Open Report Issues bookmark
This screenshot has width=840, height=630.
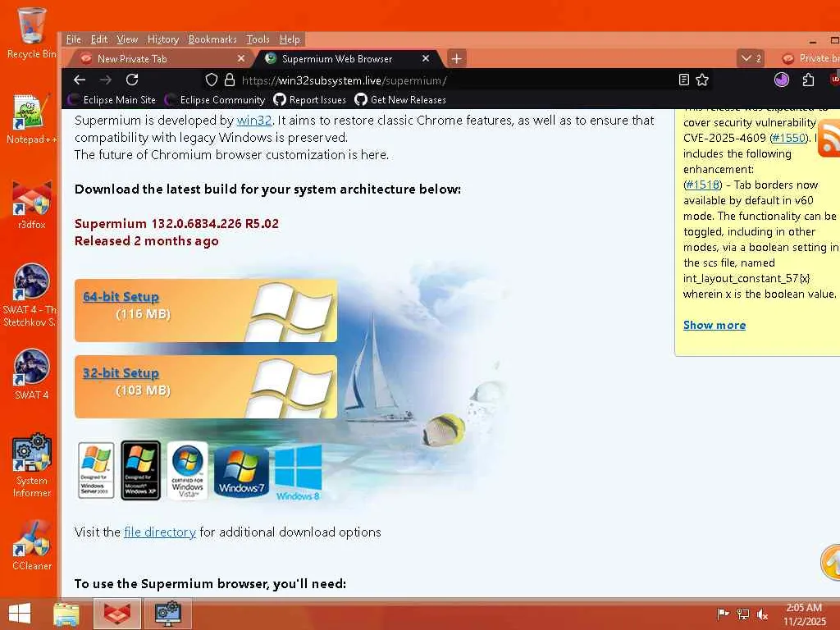310,99
